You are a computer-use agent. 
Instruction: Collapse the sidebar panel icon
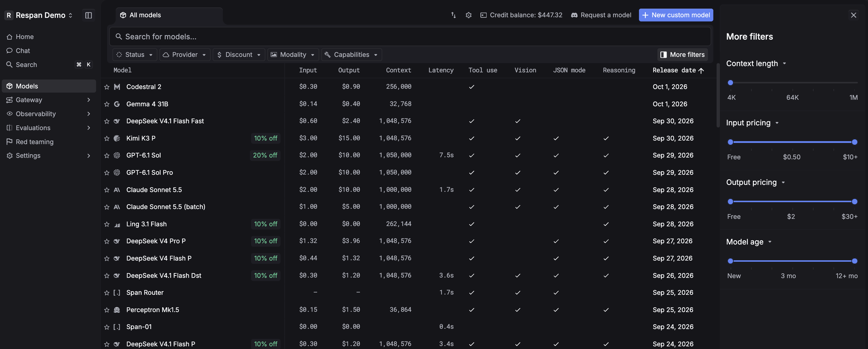(x=88, y=15)
